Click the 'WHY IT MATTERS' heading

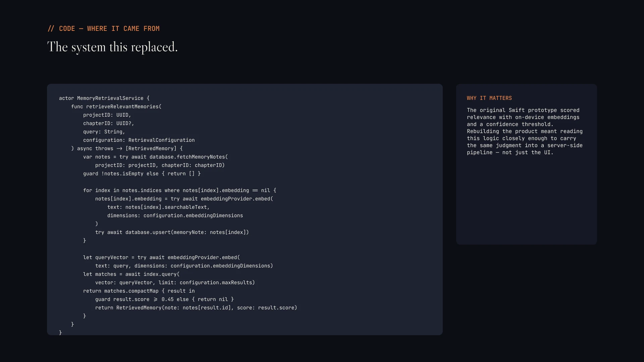coord(489,98)
